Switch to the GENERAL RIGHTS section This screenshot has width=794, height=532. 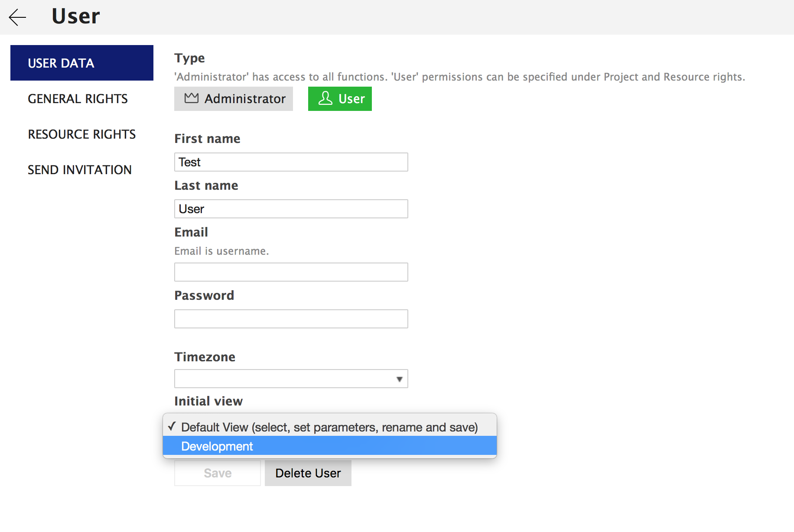pyautogui.click(x=78, y=99)
